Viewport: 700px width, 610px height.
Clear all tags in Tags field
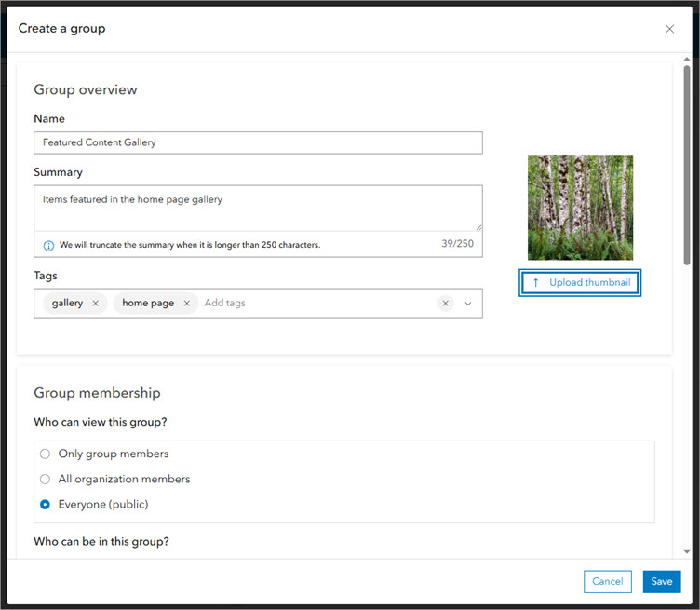tap(445, 304)
